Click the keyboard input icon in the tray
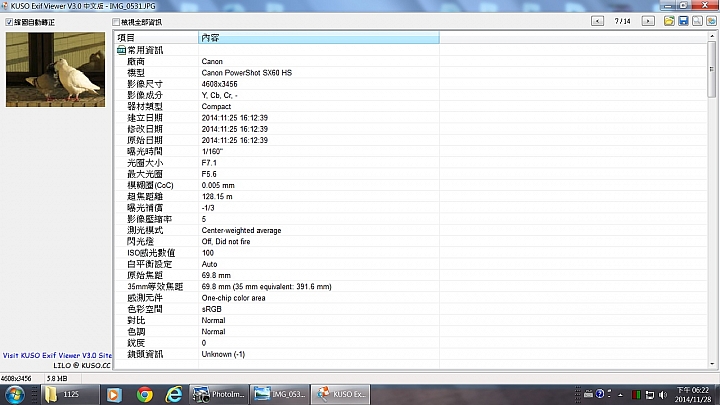Screen dimensions: 720x405 coord(588,394)
